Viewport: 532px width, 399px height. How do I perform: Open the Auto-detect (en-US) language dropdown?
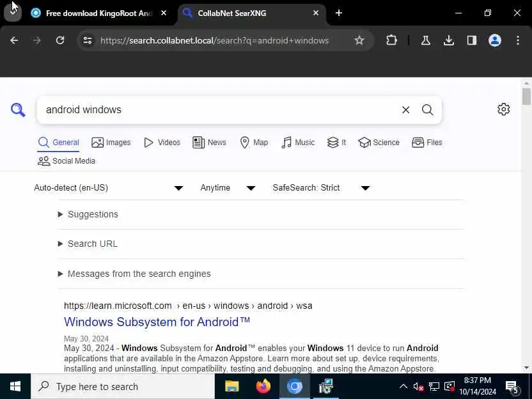109,187
